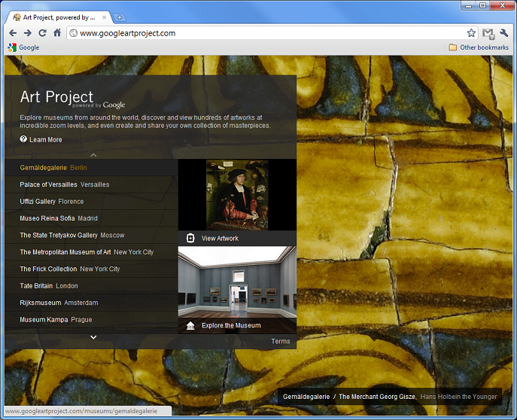Viewport: 517px width, 420px height.
Task: Open the wrench settings menu
Action: [x=503, y=32]
